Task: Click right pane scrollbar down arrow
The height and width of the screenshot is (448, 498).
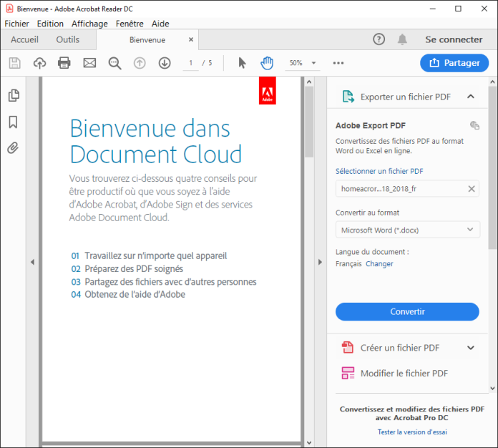Action: (492, 388)
